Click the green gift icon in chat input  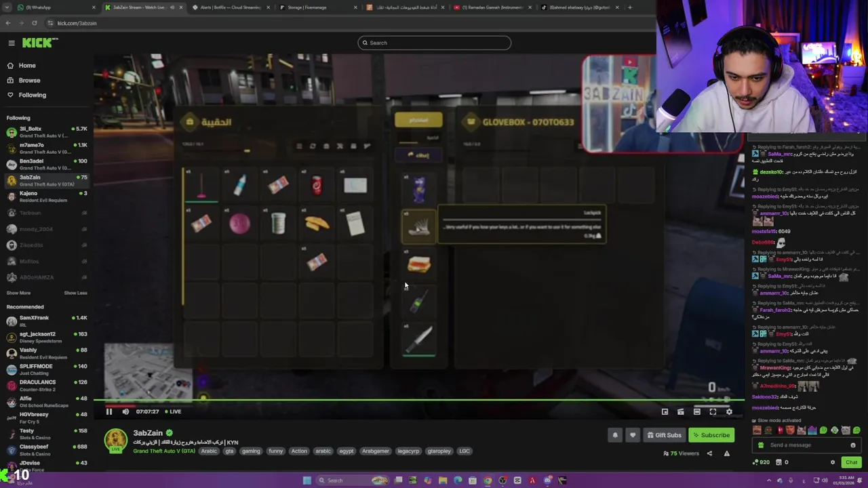(x=760, y=445)
